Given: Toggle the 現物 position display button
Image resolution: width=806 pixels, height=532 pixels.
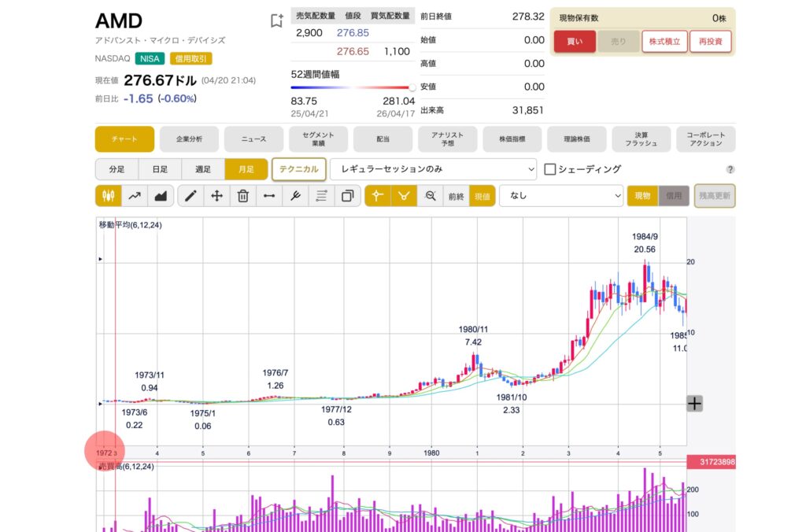Looking at the screenshot, I should coord(641,196).
